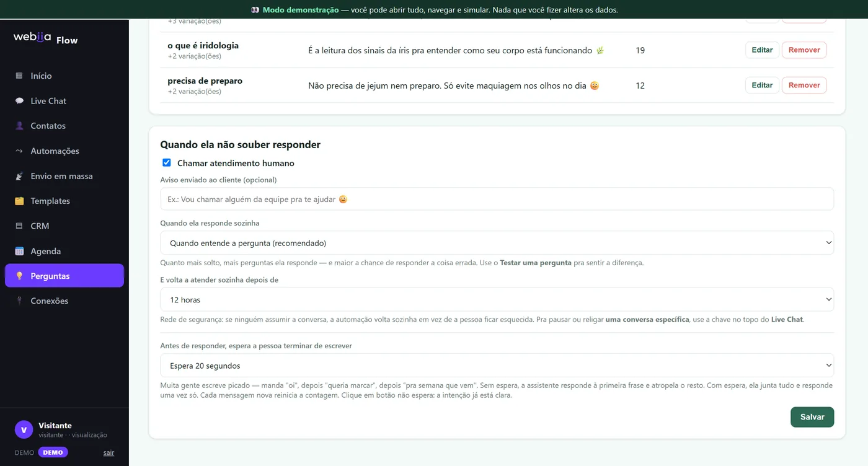Viewport: 868px width, 466px height.
Task: Edit the 'precisa de preparo' question
Action: (x=762, y=86)
